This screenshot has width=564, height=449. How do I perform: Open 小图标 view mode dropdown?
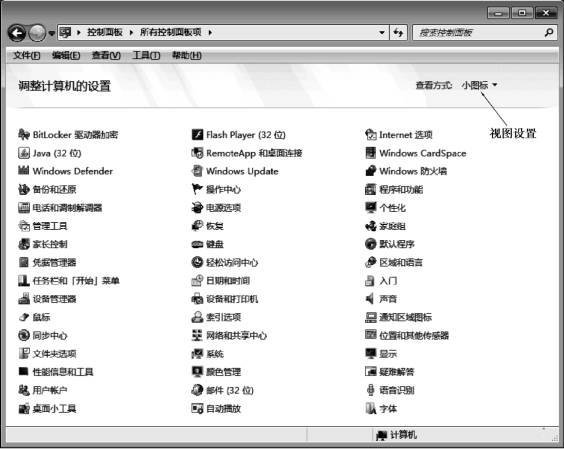(479, 85)
